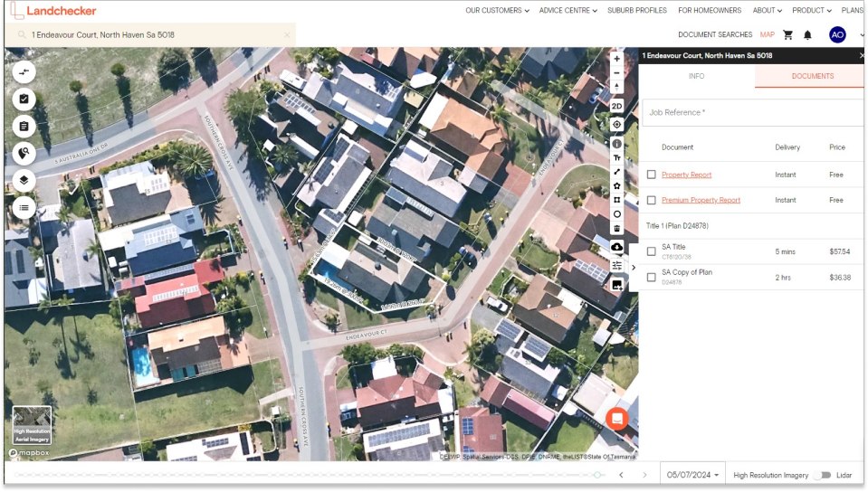This screenshot has height=492, width=868.
Task: Click the cloud download icon
Action: [616, 247]
